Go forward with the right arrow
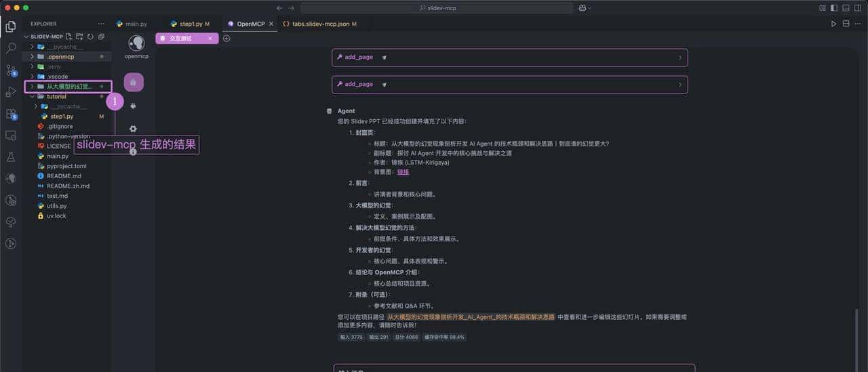 coord(292,7)
